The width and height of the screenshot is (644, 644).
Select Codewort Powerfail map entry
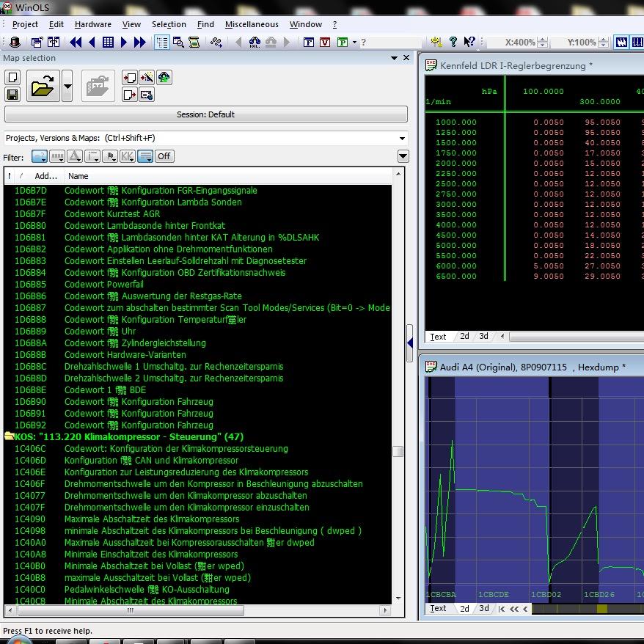point(103,285)
